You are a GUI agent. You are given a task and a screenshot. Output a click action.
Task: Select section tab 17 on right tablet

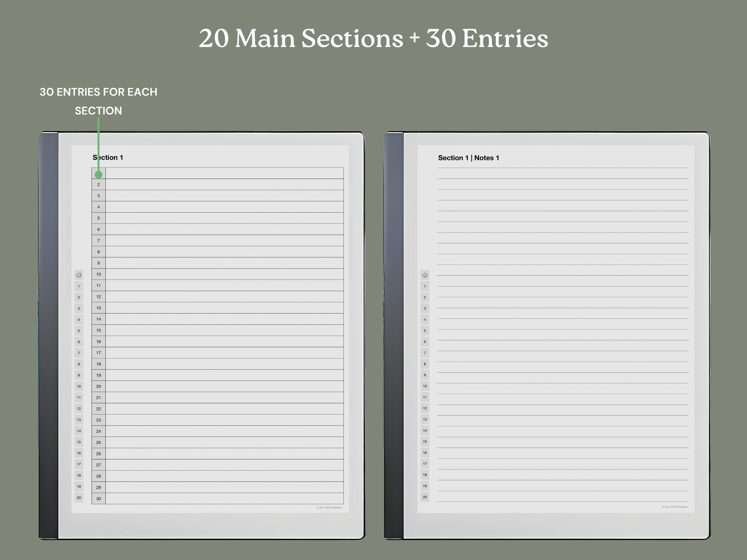pos(425,464)
